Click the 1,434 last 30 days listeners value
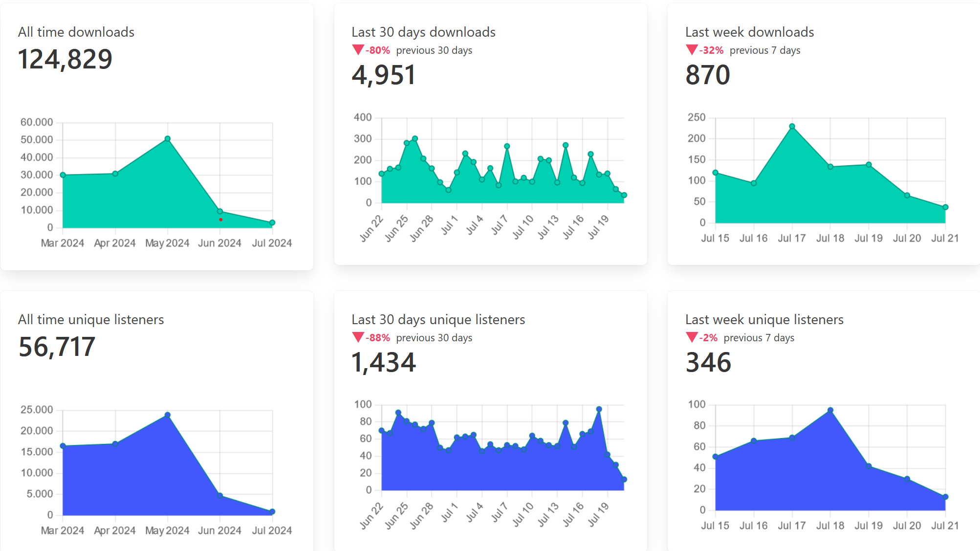This screenshot has height=551, width=980. 384,363
